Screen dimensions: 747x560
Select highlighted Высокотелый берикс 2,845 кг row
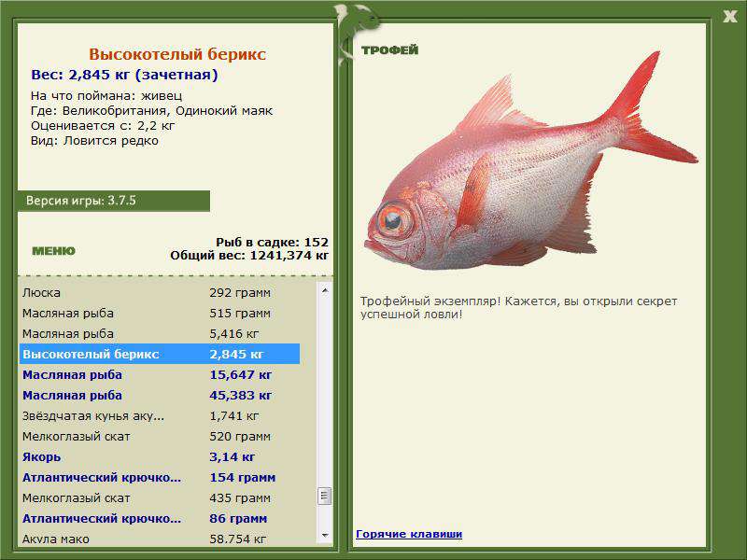pyautogui.click(x=160, y=355)
